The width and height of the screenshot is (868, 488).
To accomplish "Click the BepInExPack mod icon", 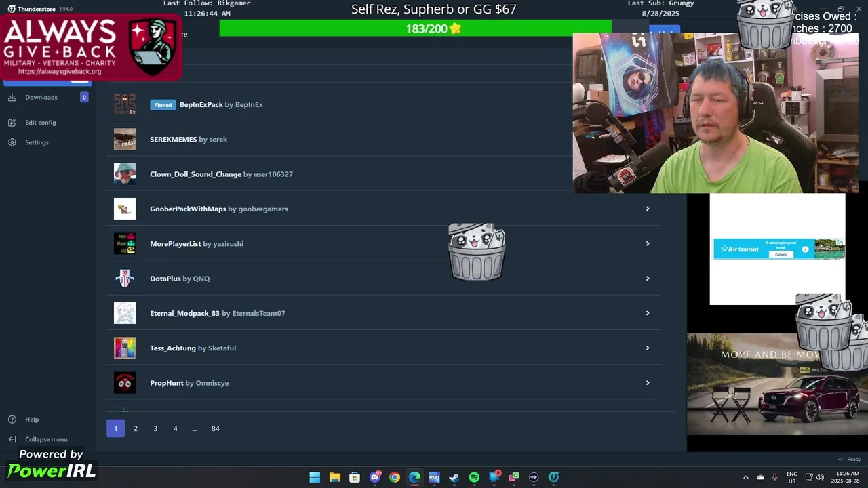I will point(125,104).
